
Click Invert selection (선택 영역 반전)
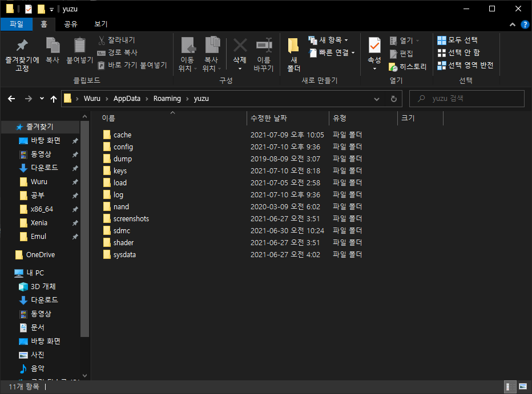click(465, 65)
